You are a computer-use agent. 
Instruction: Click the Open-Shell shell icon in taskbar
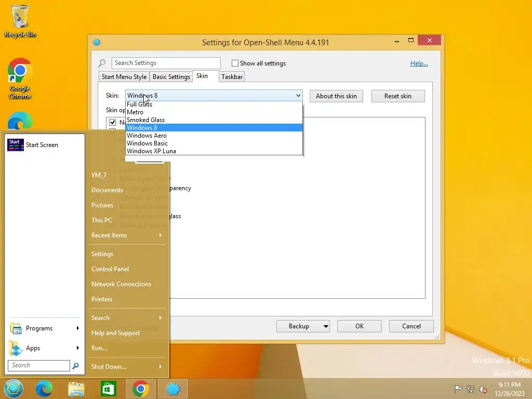[x=173, y=389]
